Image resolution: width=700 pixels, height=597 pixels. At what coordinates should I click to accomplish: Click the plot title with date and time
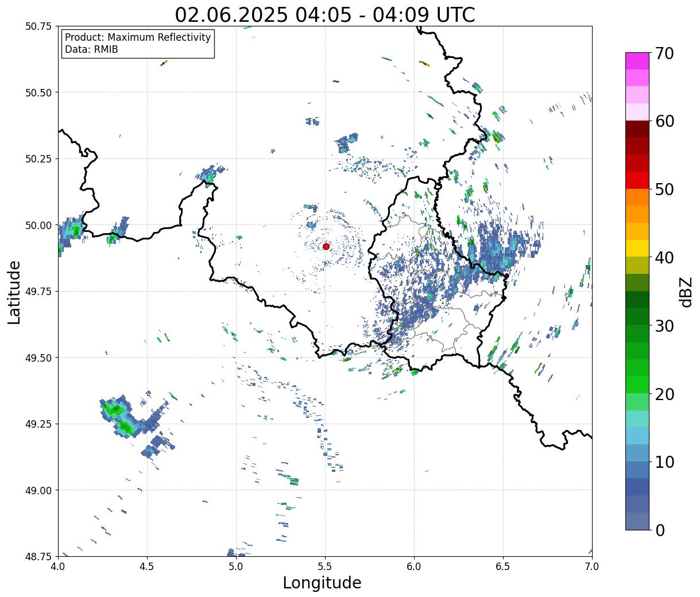pyautogui.click(x=325, y=14)
